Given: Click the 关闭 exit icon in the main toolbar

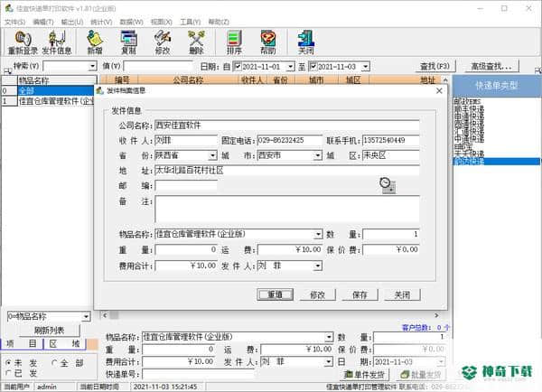Looking at the screenshot, I should (306, 42).
